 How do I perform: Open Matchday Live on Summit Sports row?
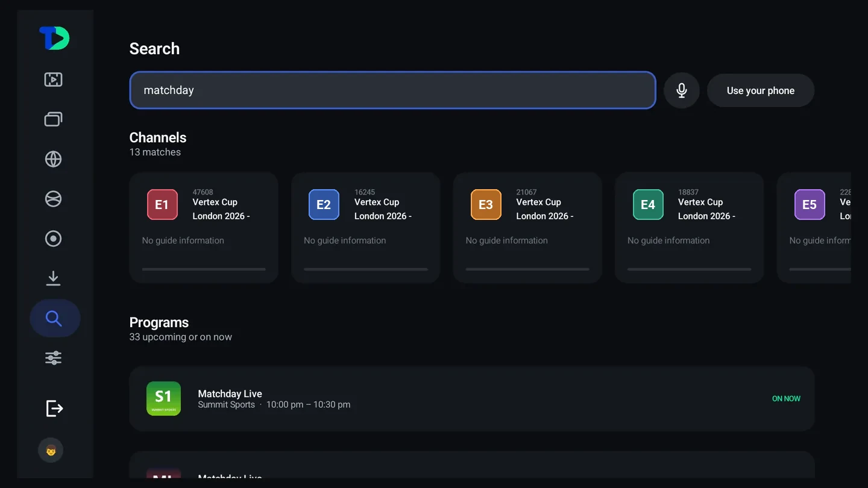[x=472, y=399]
